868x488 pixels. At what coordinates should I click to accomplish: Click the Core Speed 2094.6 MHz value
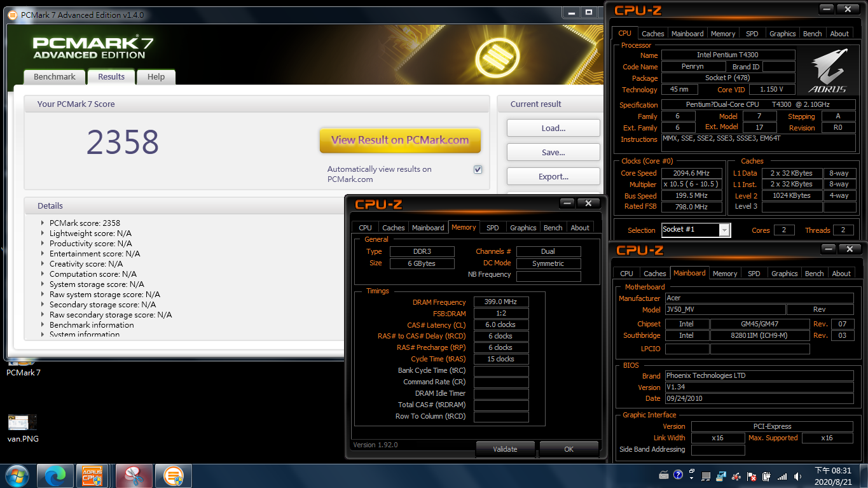(x=692, y=173)
